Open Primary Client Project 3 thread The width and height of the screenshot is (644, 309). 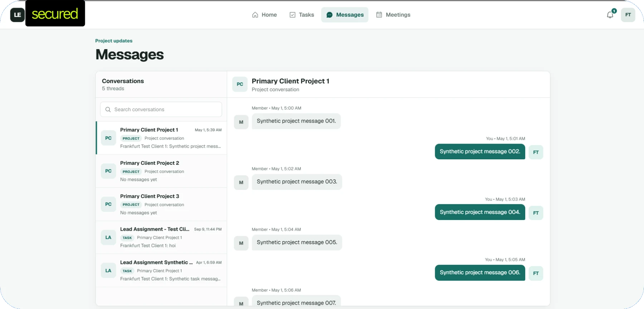[x=161, y=204]
